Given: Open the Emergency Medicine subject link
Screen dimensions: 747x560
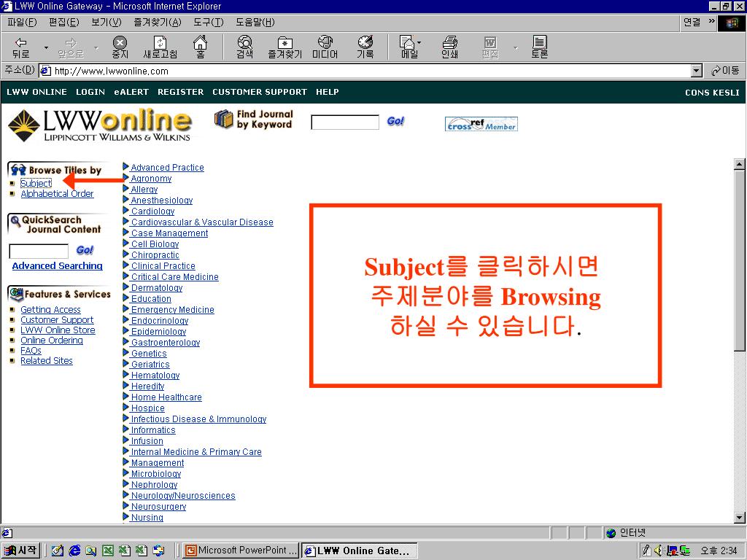Looking at the screenshot, I should (172, 309).
